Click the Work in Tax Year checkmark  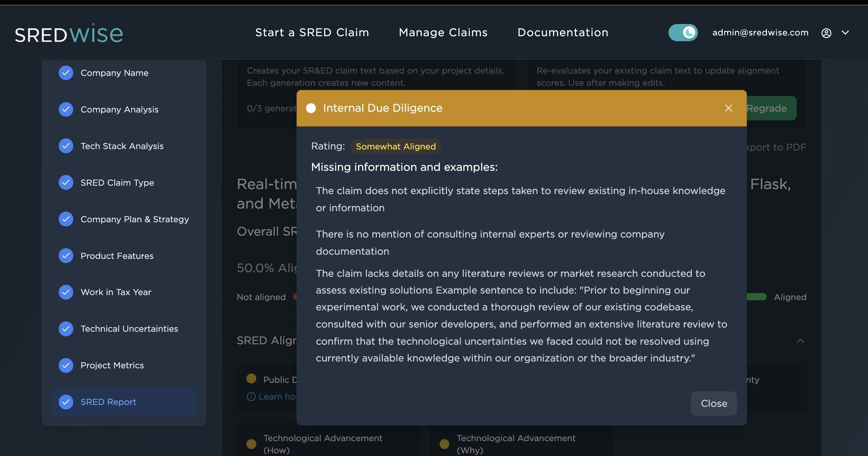[66, 292]
